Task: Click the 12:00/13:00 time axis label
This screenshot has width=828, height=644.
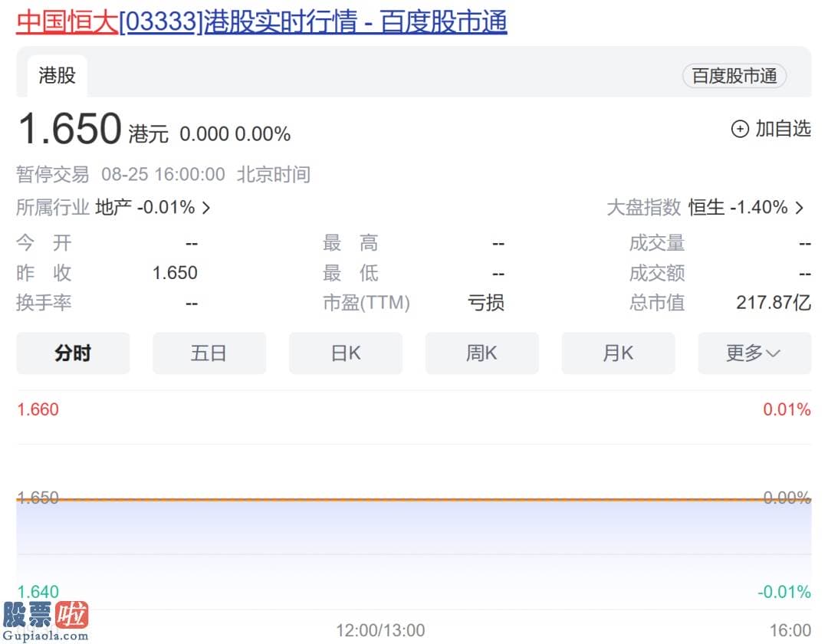Action: click(380, 630)
